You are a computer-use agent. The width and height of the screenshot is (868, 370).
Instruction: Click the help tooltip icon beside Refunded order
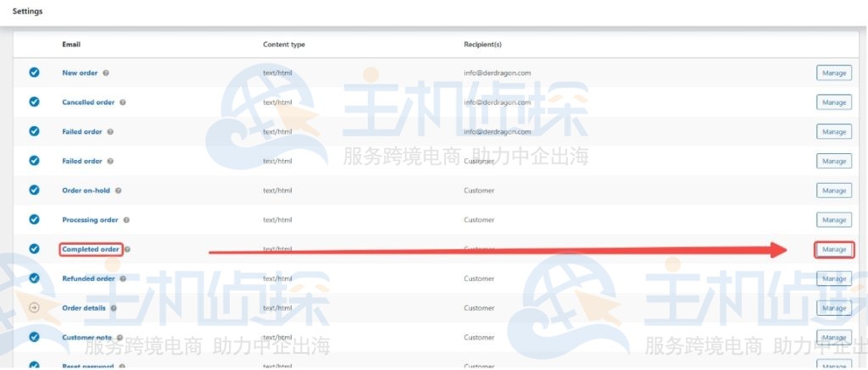coord(123,279)
